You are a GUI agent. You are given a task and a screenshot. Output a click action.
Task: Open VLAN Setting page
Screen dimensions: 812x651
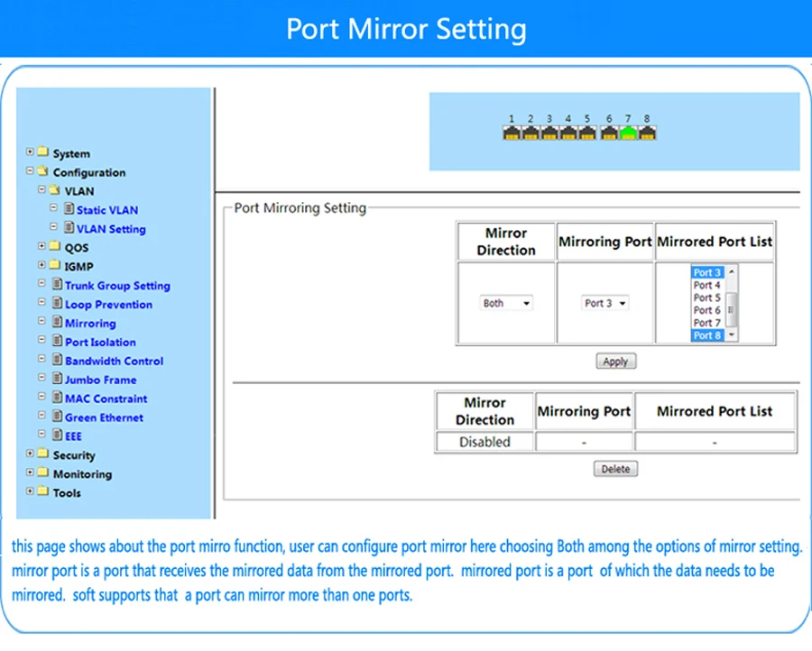111,229
